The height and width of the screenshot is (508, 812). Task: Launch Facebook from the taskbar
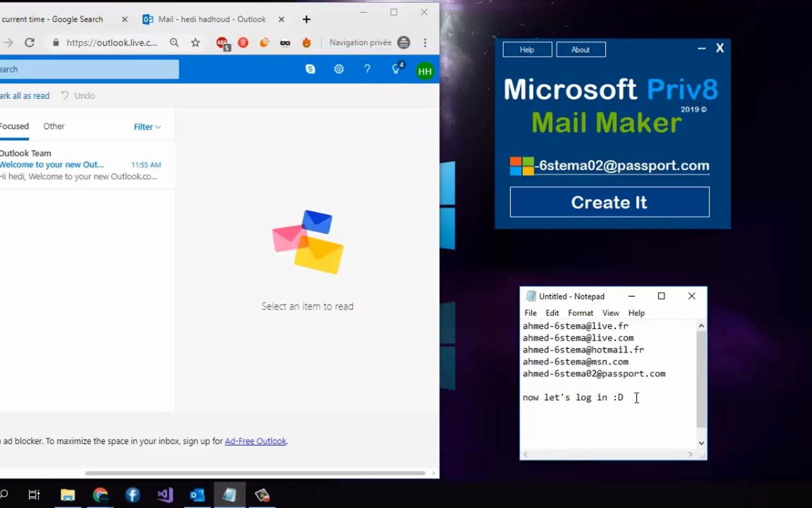click(133, 495)
